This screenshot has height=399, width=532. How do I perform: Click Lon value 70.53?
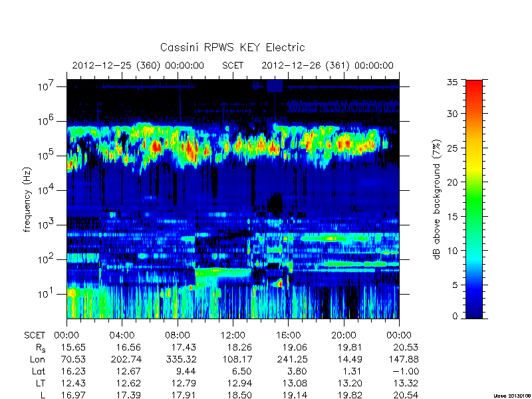click(73, 359)
